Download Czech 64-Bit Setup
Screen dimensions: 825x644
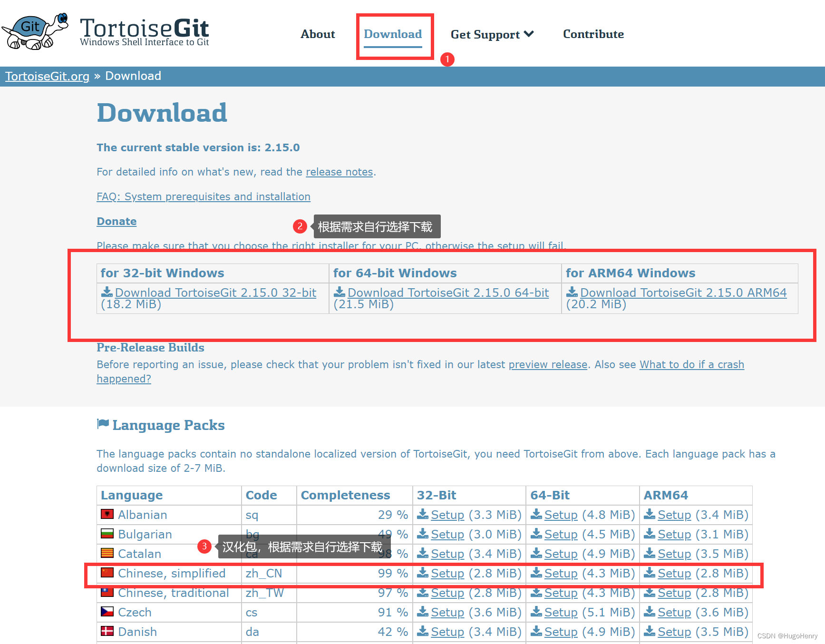(561, 612)
